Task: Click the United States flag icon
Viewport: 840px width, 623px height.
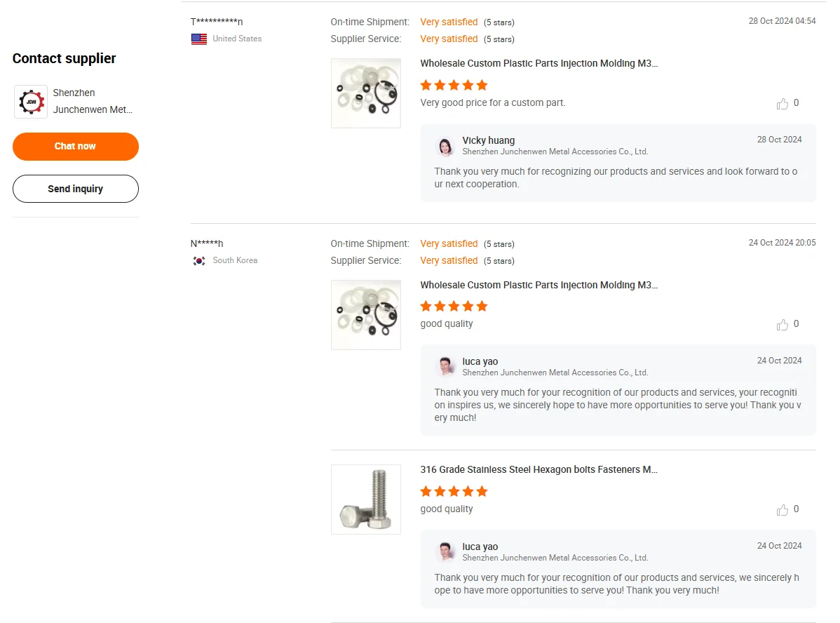Action: pyautogui.click(x=199, y=39)
